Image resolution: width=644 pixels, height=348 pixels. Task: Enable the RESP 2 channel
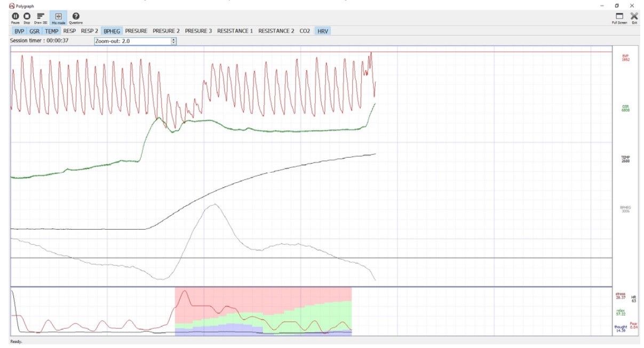tap(90, 31)
